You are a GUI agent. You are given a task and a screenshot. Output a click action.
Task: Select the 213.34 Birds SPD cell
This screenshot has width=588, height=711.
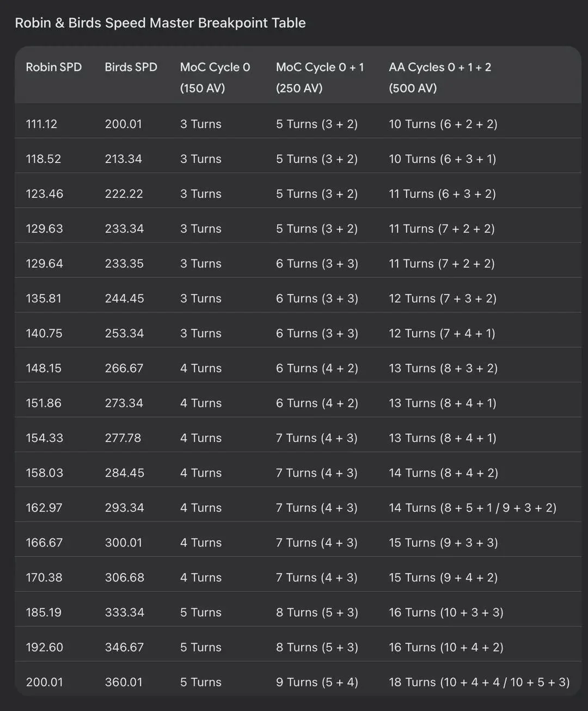tap(123, 159)
